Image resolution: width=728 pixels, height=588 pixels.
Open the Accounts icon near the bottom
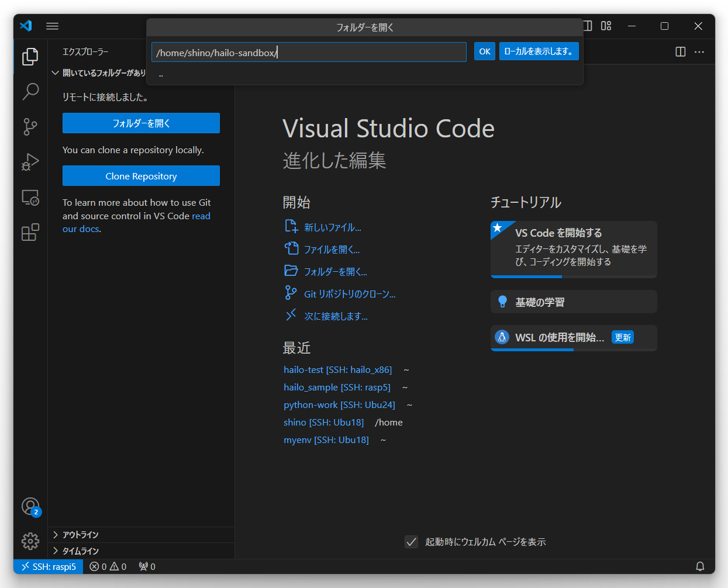click(x=30, y=506)
